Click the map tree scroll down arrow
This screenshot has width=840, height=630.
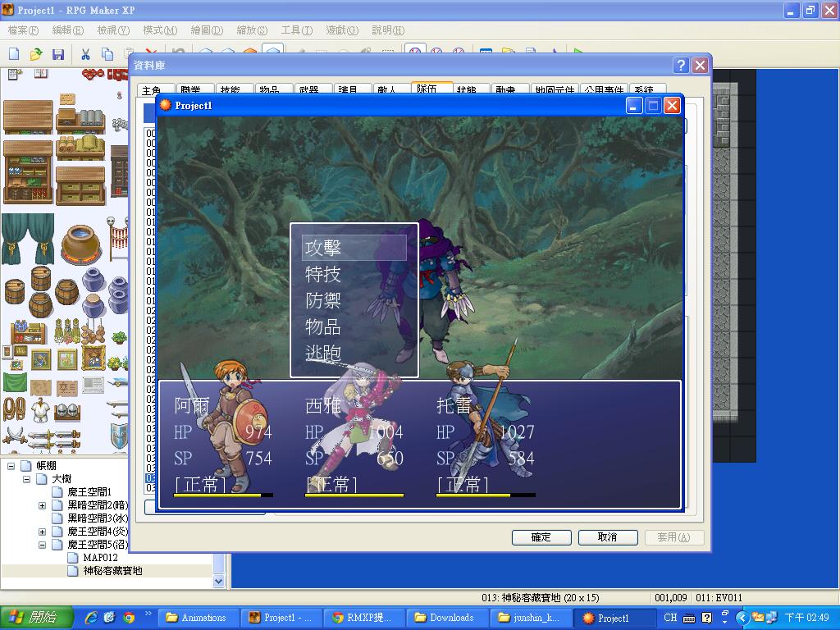(218, 582)
